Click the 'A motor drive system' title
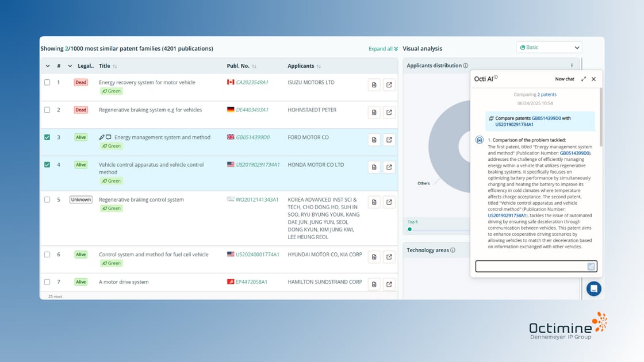Viewport: 644px width, 362px height. [124, 282]
